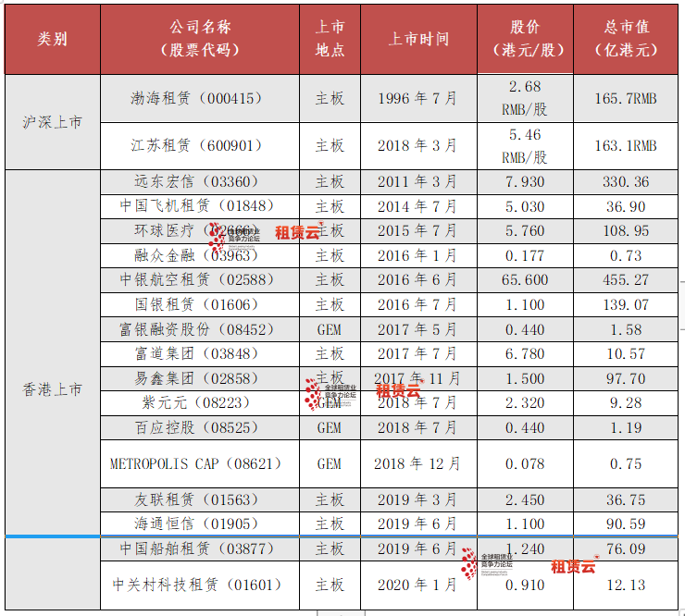
Task: Select the 163.1RMB market value
Action: pos(626,146)
